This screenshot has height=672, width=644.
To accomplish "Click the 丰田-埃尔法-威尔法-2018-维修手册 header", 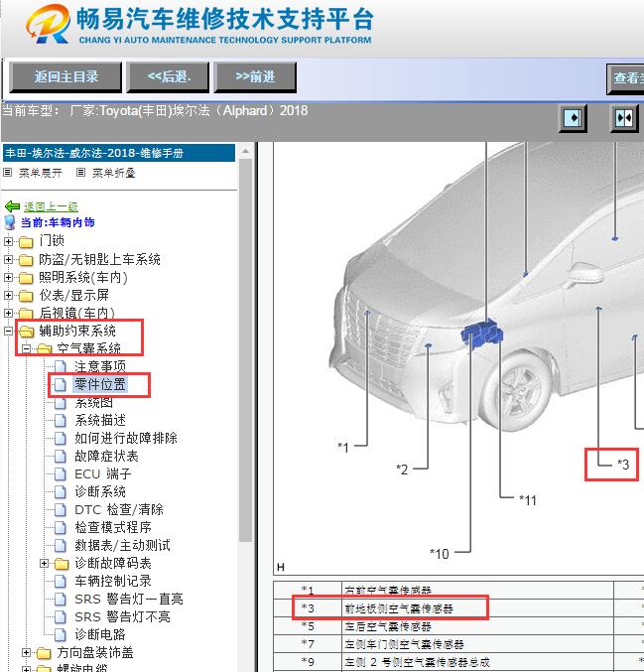I will tap(119, 153).
